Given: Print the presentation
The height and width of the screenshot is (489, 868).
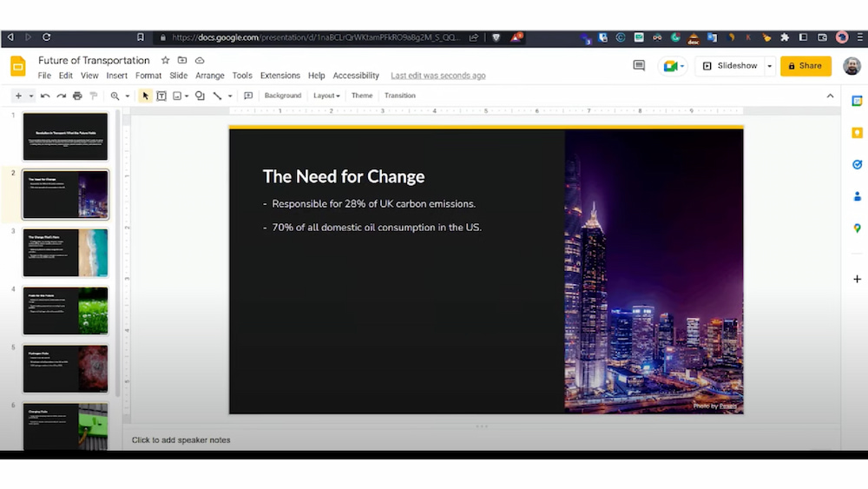Looking at the screenshot, I should 77,96.
